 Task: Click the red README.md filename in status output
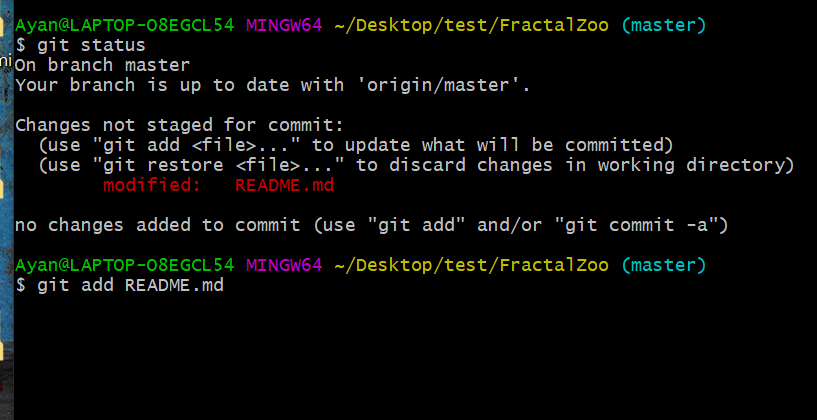[284, 185]
